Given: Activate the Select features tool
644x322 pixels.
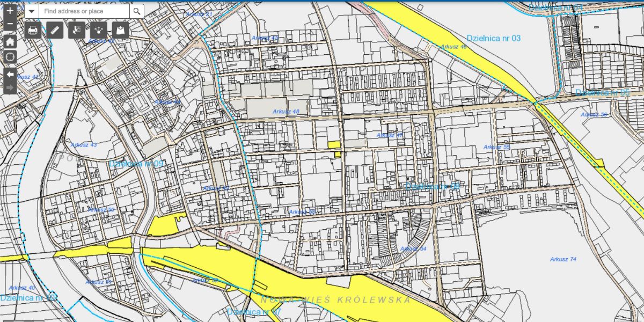Looking at the screenshot, I should pos(77,30).
